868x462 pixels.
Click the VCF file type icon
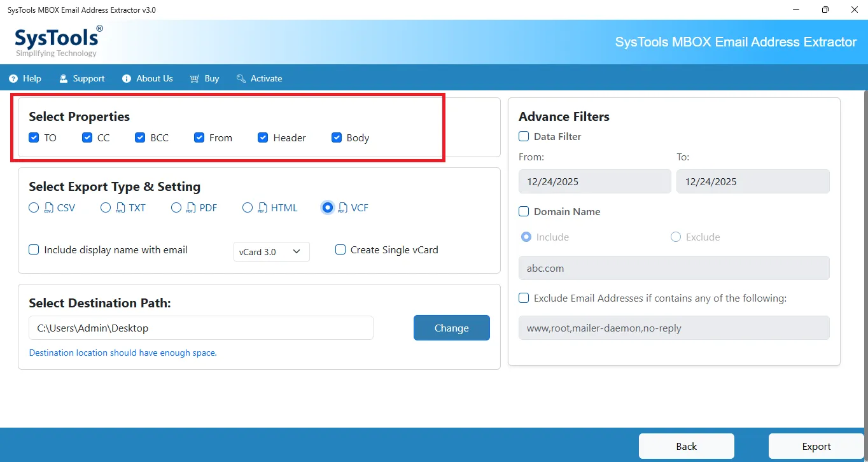click(x=342, y=207)
